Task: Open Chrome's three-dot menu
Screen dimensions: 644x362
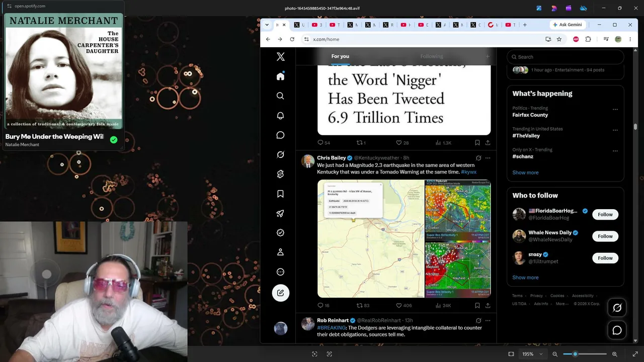Action: pyautogui.click(x=630, y=39)
